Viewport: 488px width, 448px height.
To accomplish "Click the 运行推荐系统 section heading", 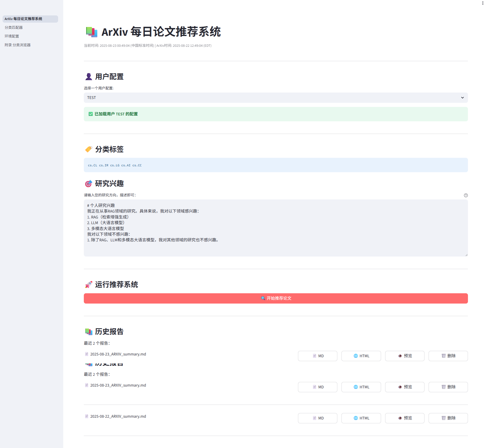I will click(111, 285).
